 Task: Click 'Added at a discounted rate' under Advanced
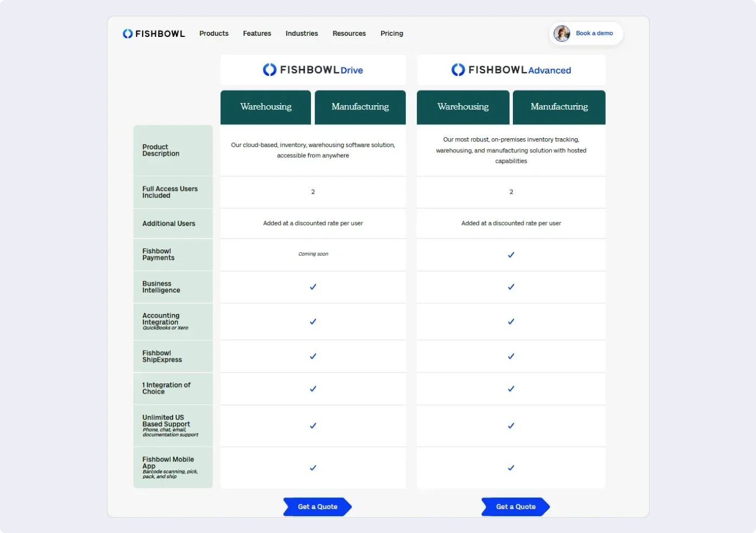click(x=511, y=223)
